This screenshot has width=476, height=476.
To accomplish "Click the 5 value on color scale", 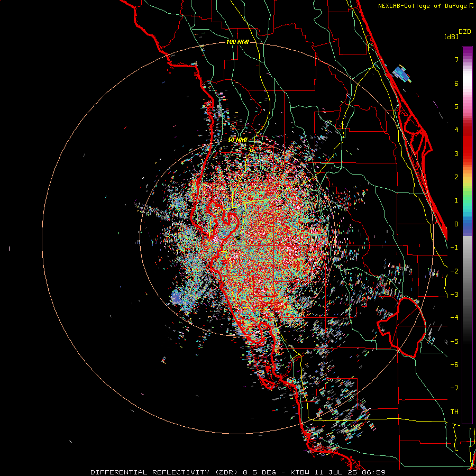I will click(456, 106).
